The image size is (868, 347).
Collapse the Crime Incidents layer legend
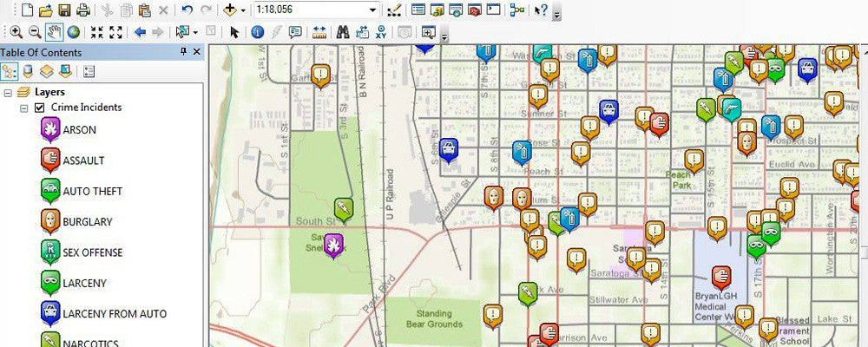[x=24, y=108]
